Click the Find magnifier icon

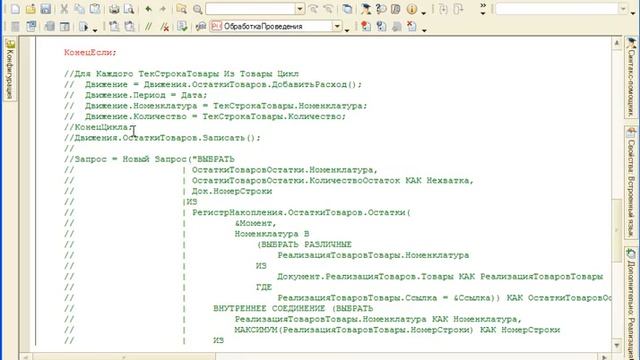pyautogui.click(x=198, y=9)
